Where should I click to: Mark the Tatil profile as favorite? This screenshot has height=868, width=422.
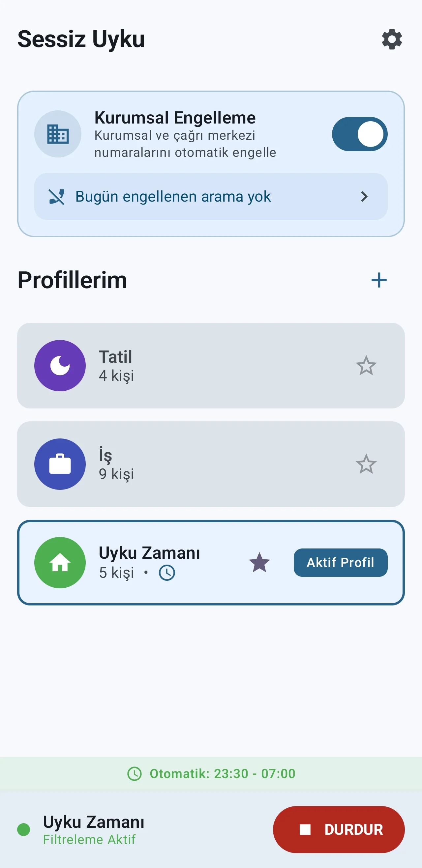[x=366, y=366]
